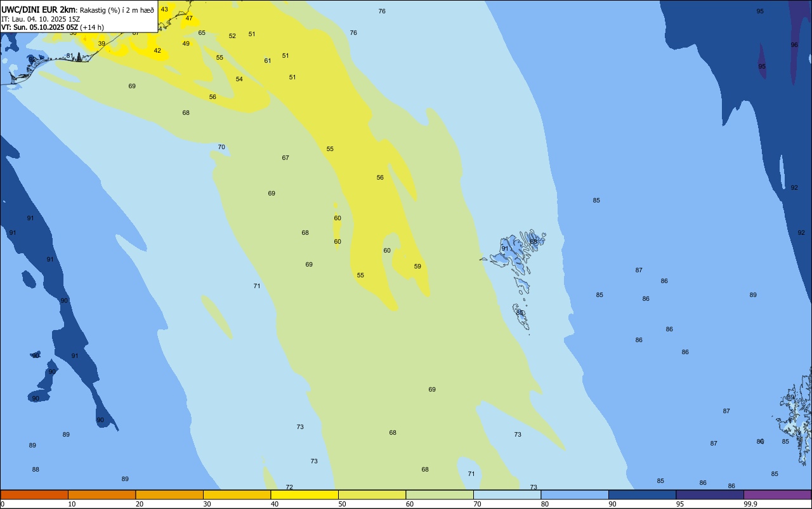
Task: Click the 0–10 dark orange legend segment
Action: click(34, 494)
